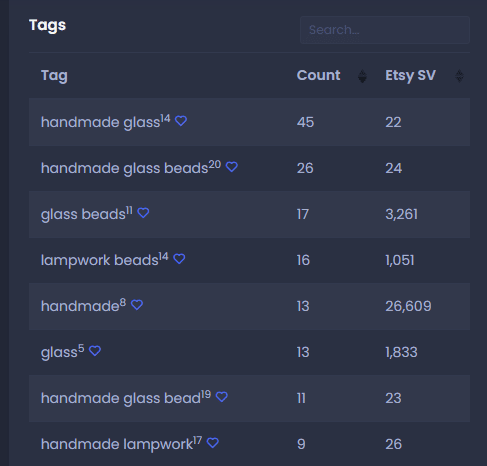Click the Etsy SV column header label
Viewport: 487px width, 466px height.
coord(410,76)
